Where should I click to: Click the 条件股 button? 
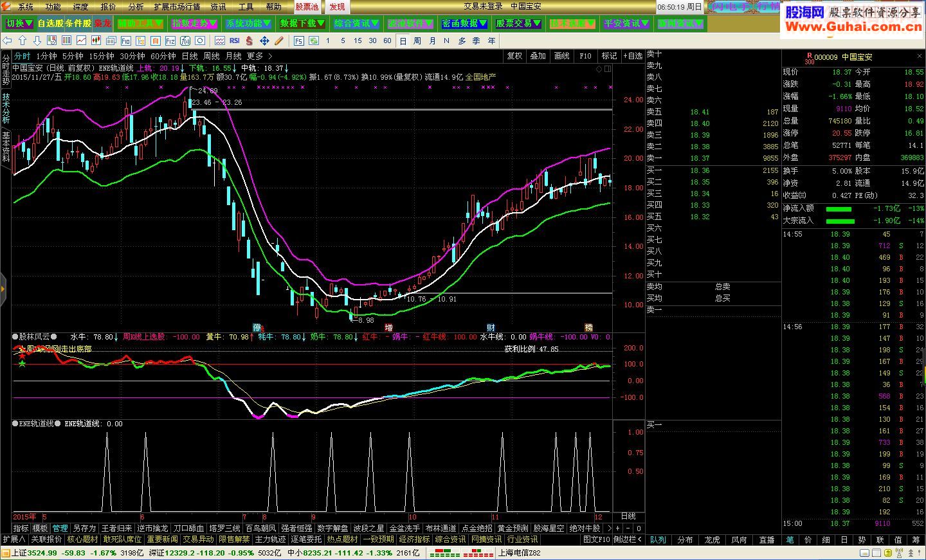[78, 23]
